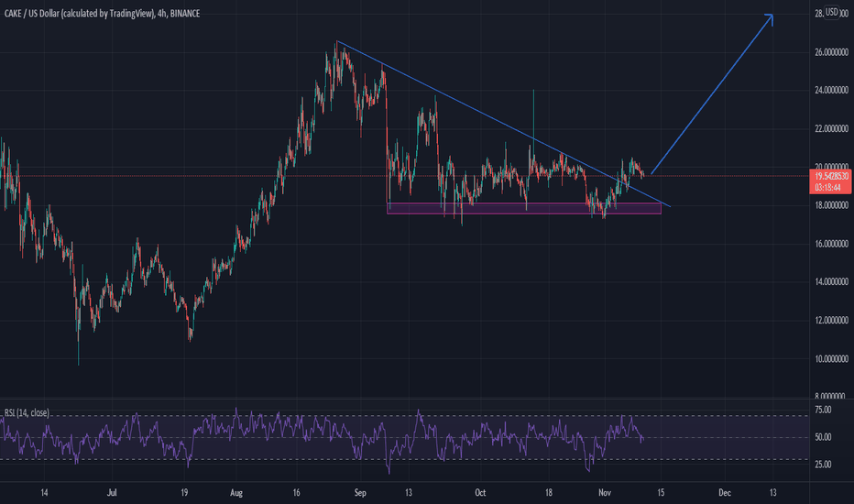Click the Dec date label on time axis
The width and height of the screenshot is (854, 504).
(x=725, y=493)
